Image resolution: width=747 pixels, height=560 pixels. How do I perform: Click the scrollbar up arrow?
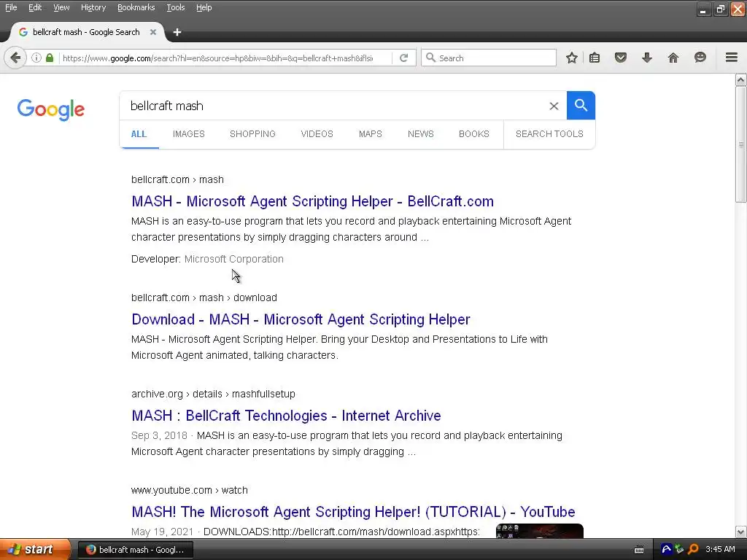(x=741, y=79)
